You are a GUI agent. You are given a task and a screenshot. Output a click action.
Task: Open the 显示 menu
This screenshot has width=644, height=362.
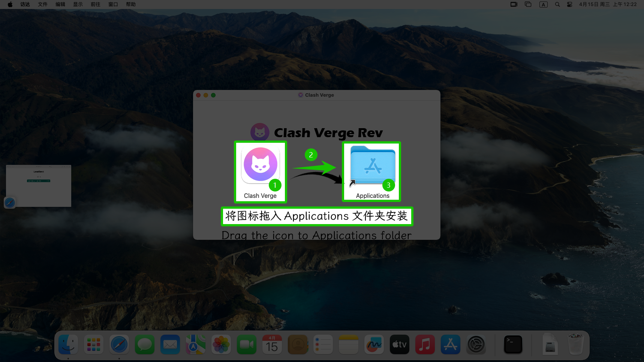click(x=78, y=4)
